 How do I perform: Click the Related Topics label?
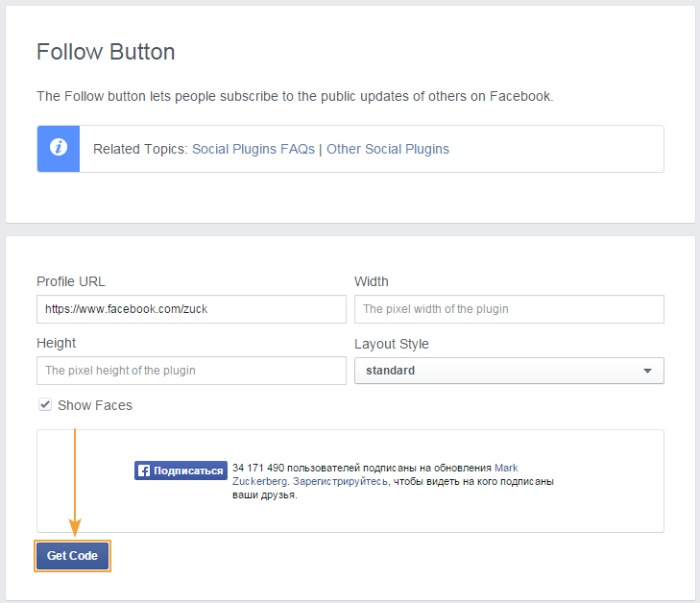click(x=140, y=149)
